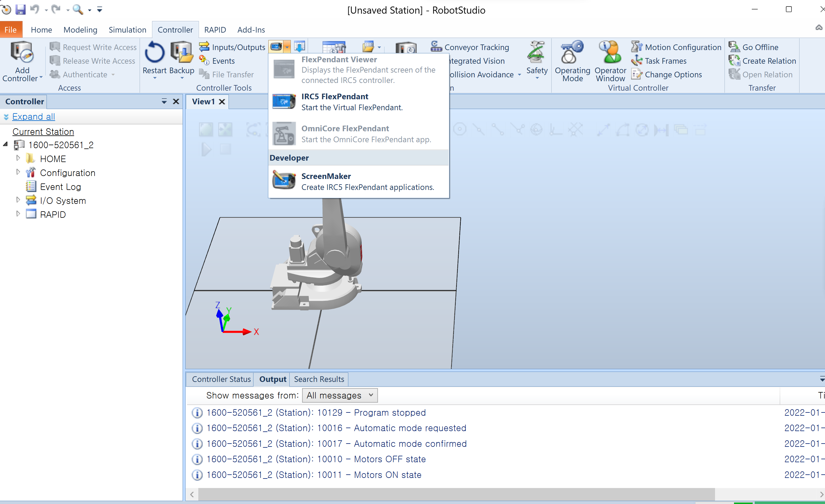Image resolution: width=825 pixels, height=504 pixels.
Task: Click the Add Controller icon
Action: coord(22,52)
